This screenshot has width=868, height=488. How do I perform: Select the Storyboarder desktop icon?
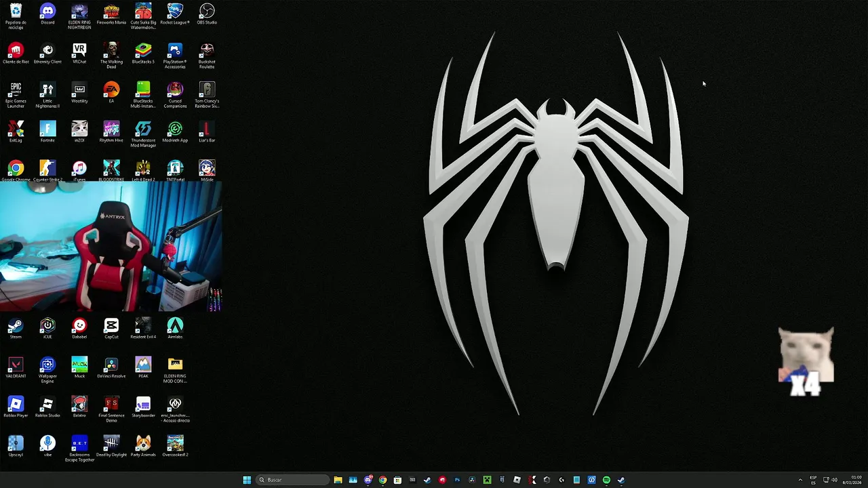click(143, 407)
